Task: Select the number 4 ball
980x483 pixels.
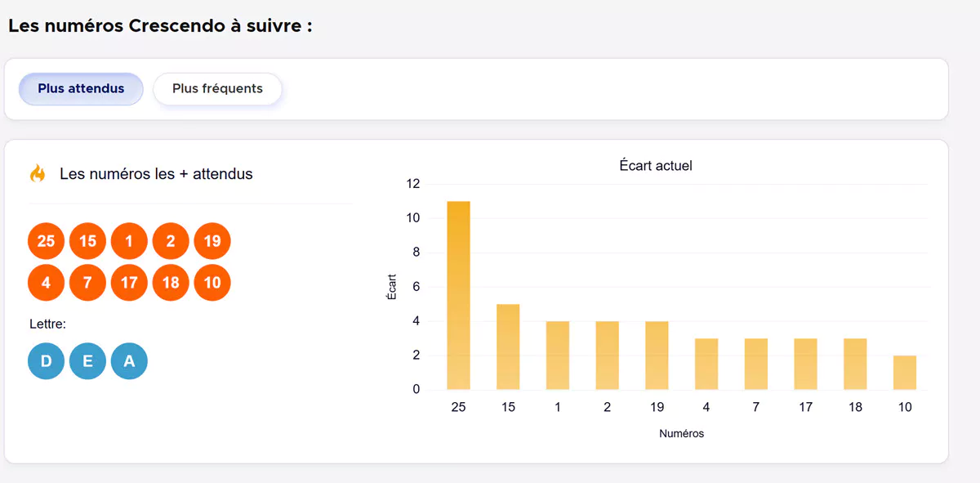Action: [46, 282]
